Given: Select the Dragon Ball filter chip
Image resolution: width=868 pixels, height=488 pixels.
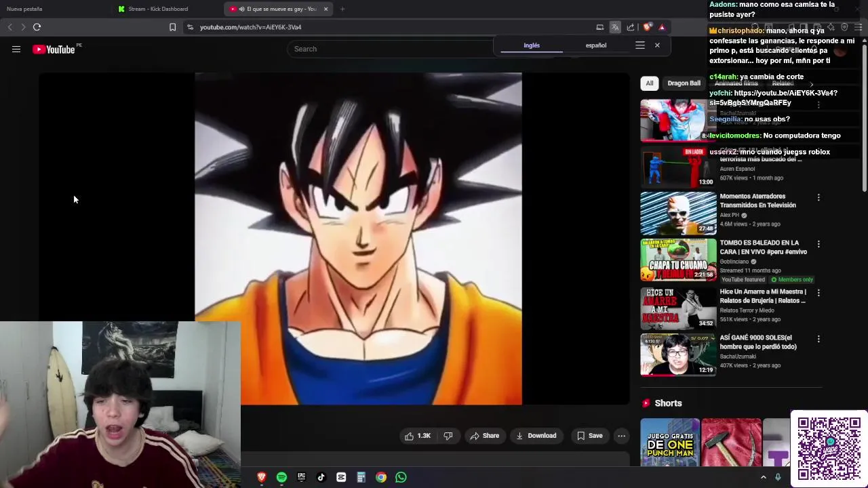Looking at the screenshot, I should (x=684, y=83).
